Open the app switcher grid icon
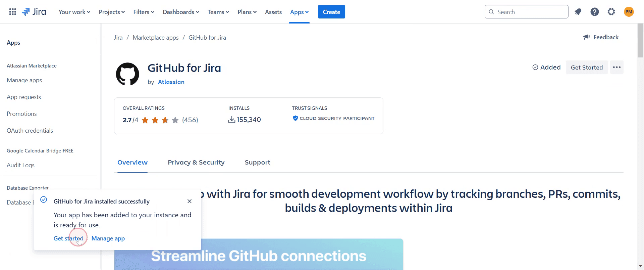This screenshot has width=644, height=270. pos(13,12)
